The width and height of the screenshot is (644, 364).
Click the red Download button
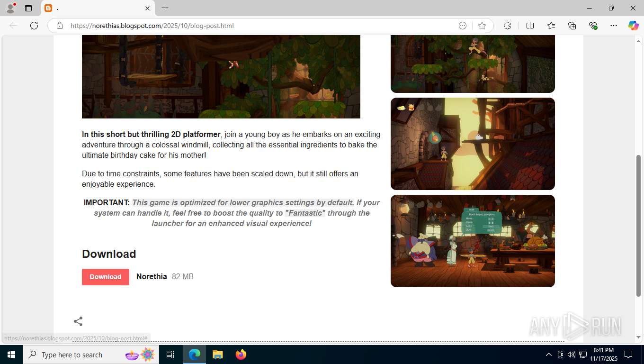click(106, 277)
